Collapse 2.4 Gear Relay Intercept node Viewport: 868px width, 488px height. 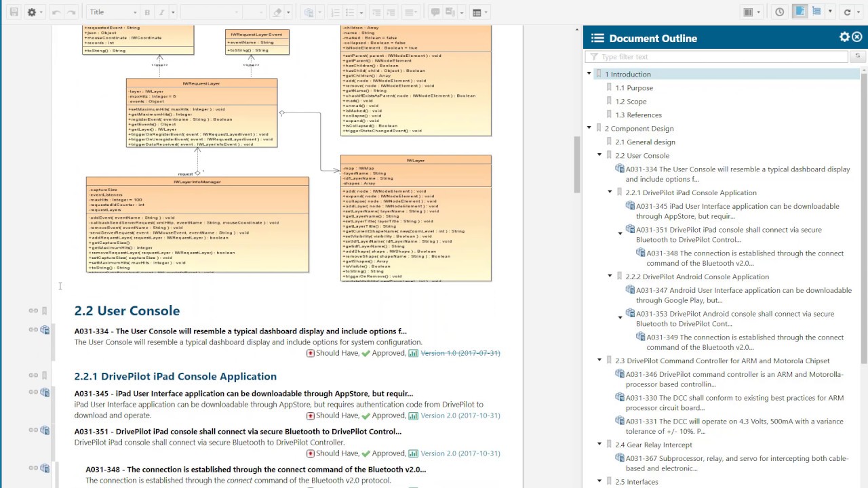[599, 445]
